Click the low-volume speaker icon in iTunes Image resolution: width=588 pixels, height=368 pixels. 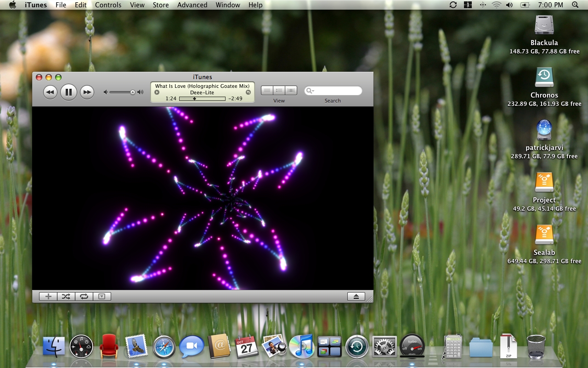pos(106,92)
